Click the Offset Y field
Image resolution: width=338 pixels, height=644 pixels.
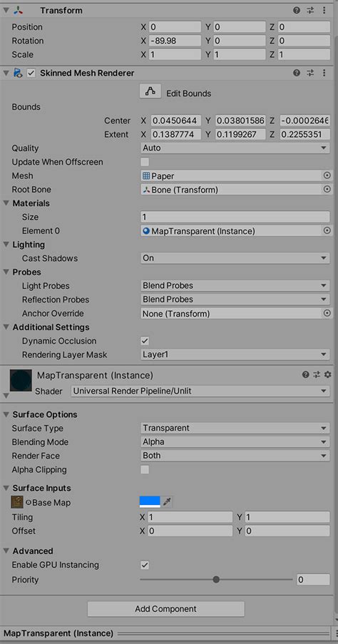click(287, 531)
